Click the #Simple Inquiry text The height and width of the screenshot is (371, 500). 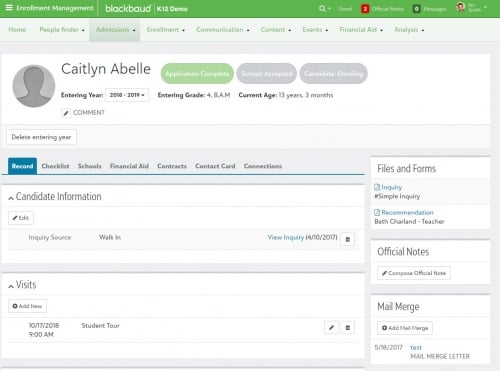point(397,196)
